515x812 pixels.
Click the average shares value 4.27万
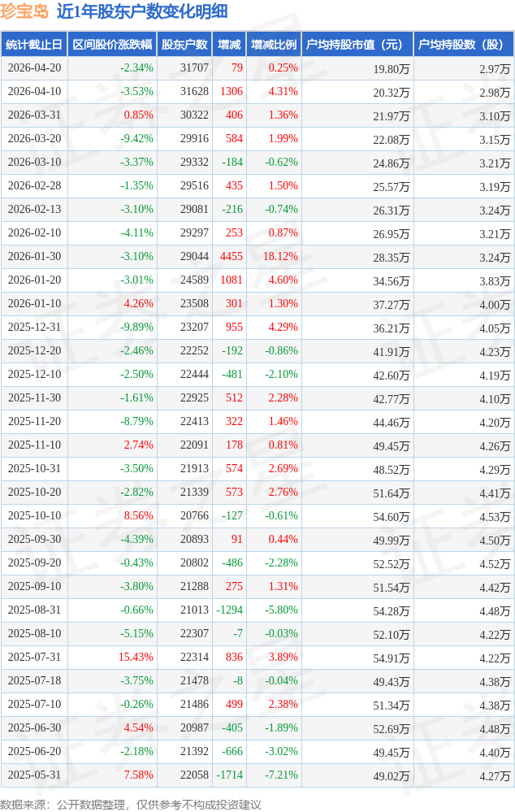(495, 775)
